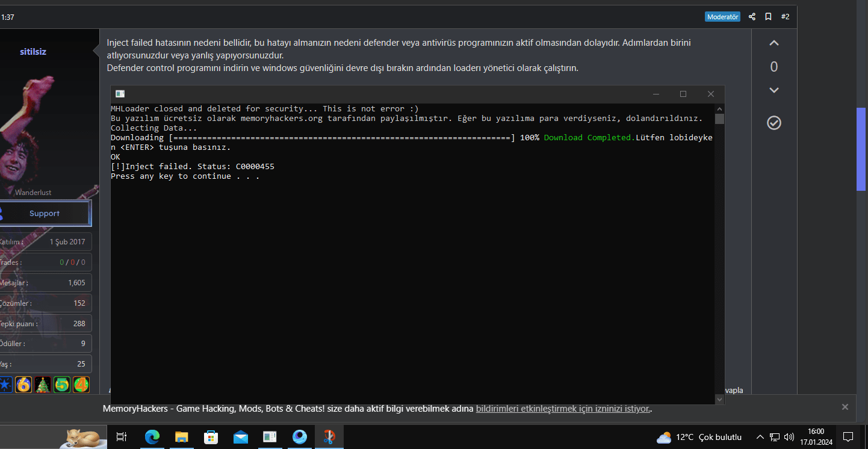Click the number 4 award badge
This screenshot has width=868, height=449.
[x=81, y=385]
